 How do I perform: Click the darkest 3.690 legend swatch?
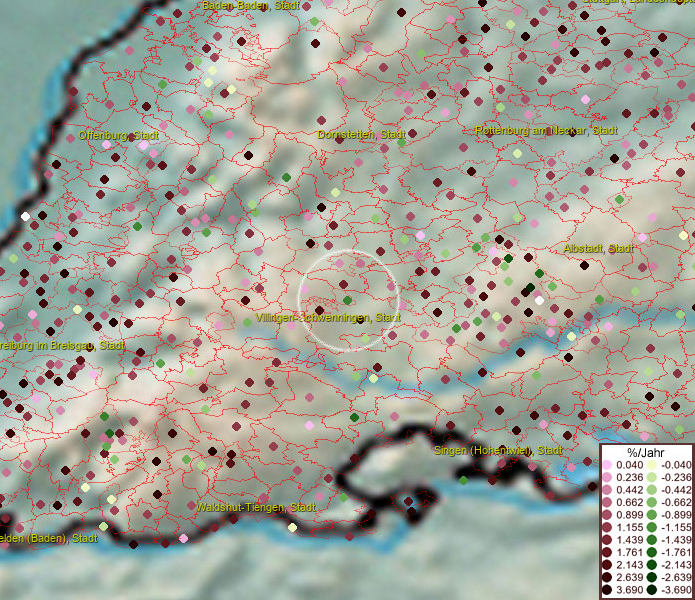click(x=607, y=590)
